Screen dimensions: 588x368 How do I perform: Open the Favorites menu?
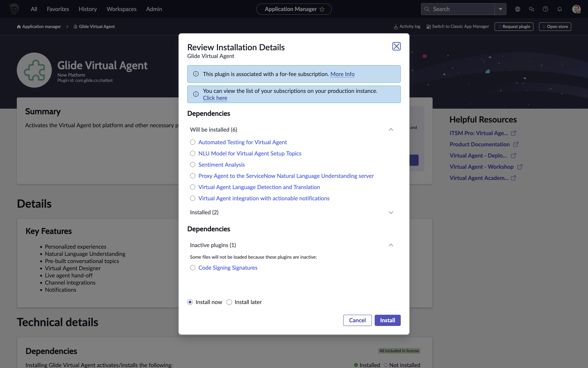pos(58,9)
